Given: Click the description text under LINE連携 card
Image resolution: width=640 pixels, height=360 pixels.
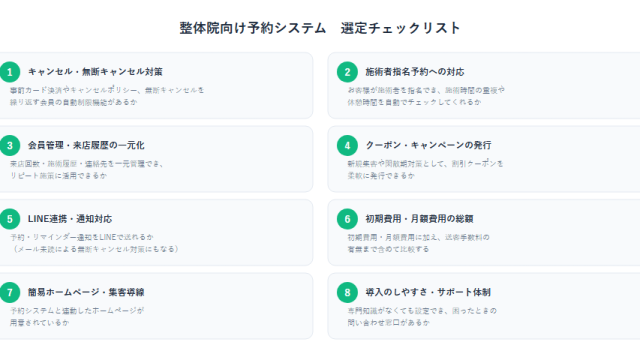Looking at the screenshot, I should tap(94, 243).
